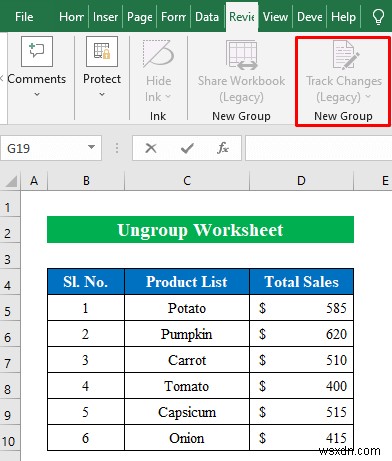
Task: Click the Hide Ink icon
Action: pyautogui.click(x=159, y=54)
